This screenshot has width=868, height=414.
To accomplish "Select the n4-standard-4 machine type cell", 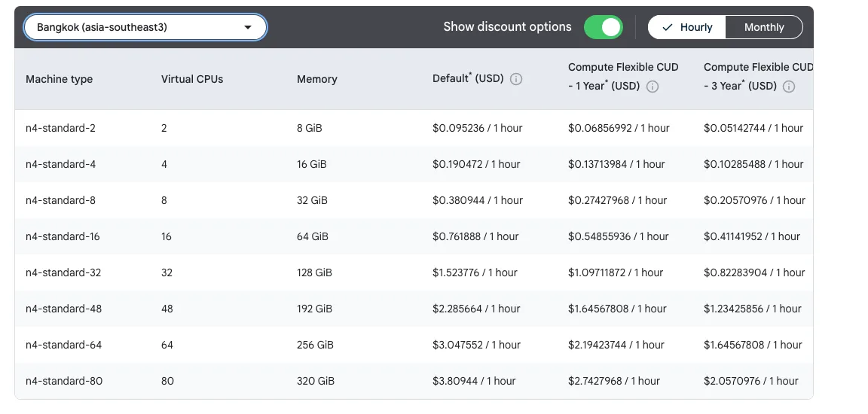I will pos(60,164).
